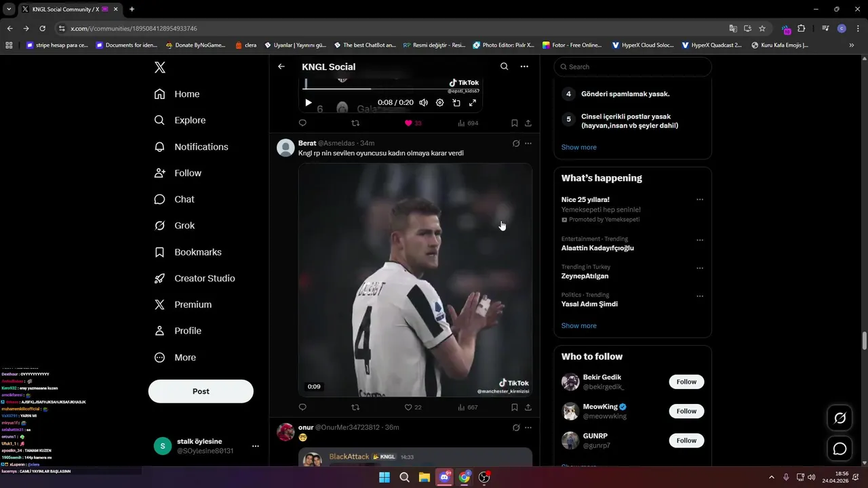Follow GUNRP

click(686, 441)
